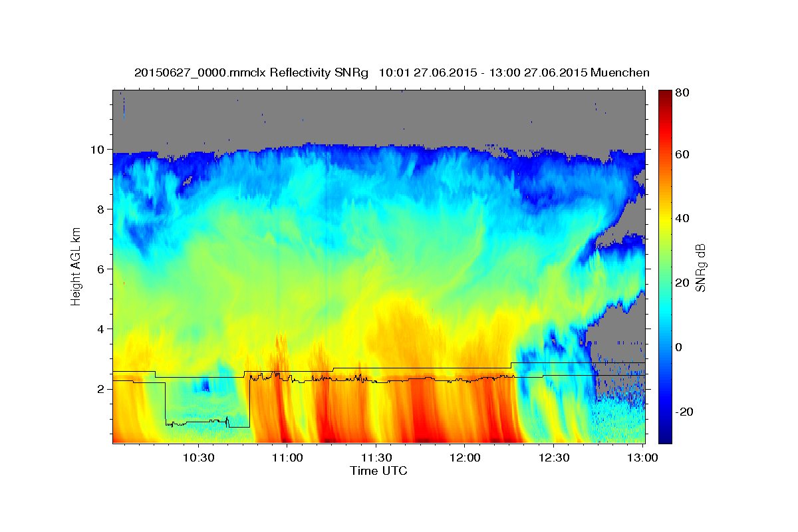Viewport: 798px width, 532px height.
Task: Click the height tick label 10
Action: [x=98, y=150]
